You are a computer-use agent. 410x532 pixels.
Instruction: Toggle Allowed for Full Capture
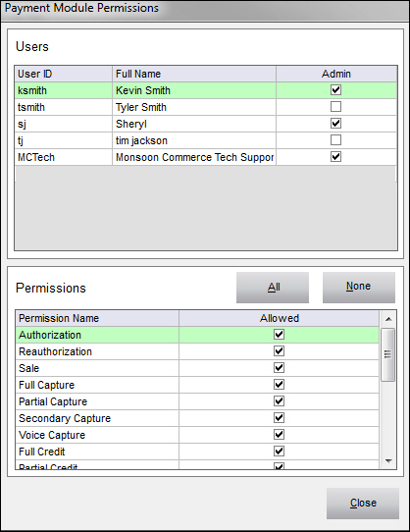[x=279, y=384]
